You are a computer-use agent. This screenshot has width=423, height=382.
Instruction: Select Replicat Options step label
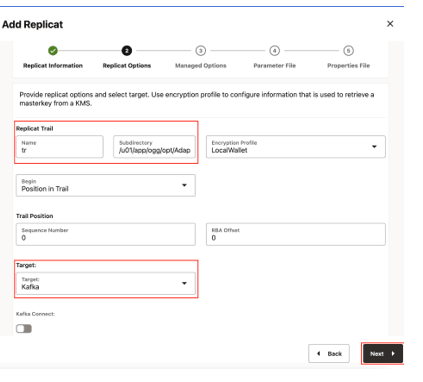coord(127,65)
